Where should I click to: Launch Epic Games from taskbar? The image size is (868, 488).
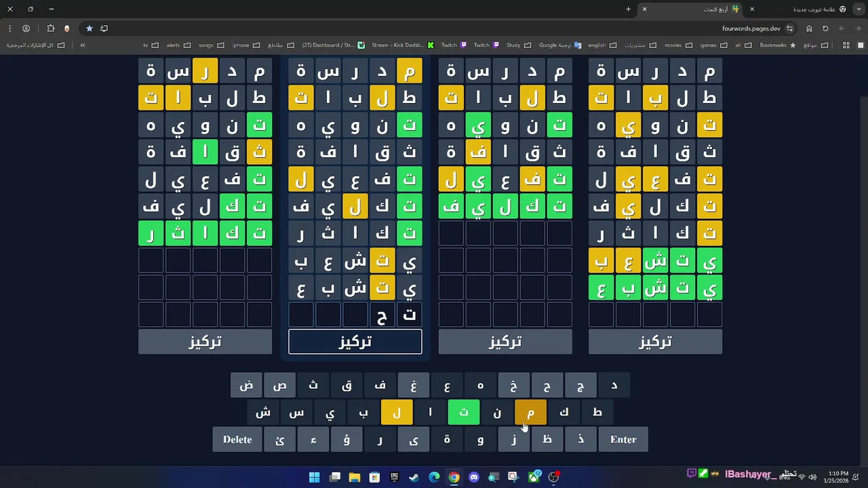tap(394, 477)
